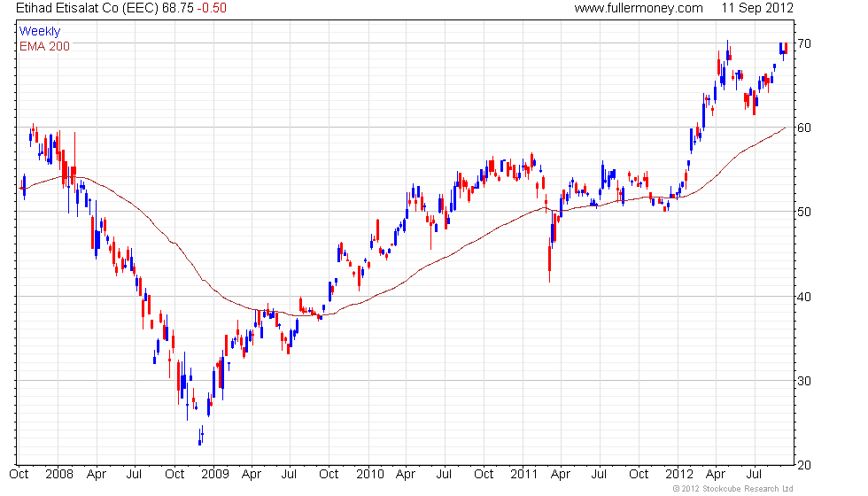This screenshot has width=868, height=496.
Task: Click the long red candlestick of the March 2011 drop
Action: 550,259
